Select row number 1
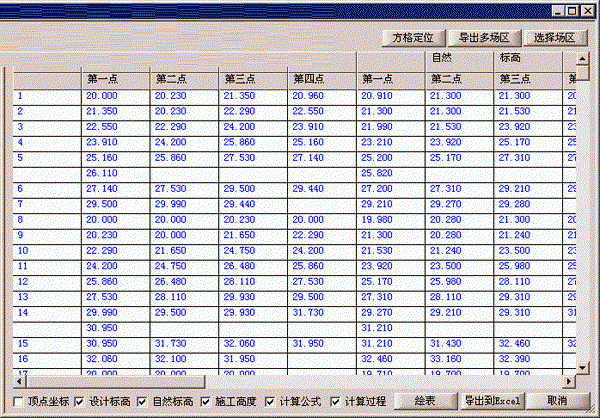Image resolution: width=600 pixels, height=418 pixels. (47, 96)
